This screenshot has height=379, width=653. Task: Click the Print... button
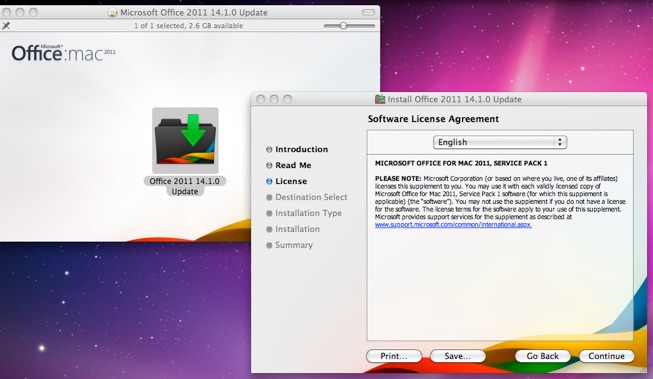(x=394, y=356)
